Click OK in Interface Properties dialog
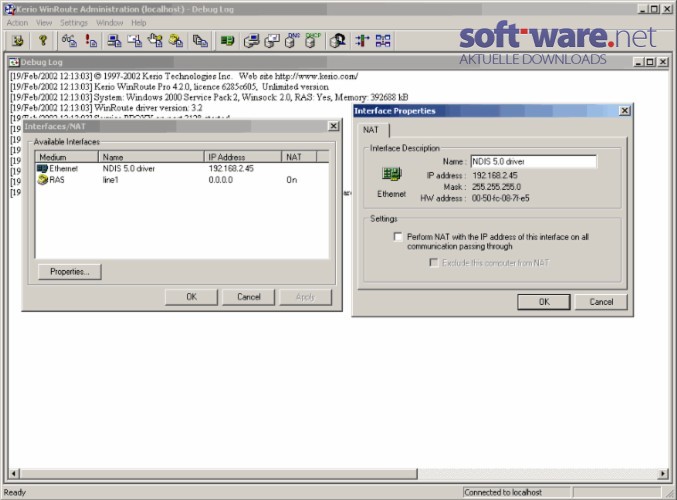677x500 pixels. pyautogui.click(x=544, y=302)
